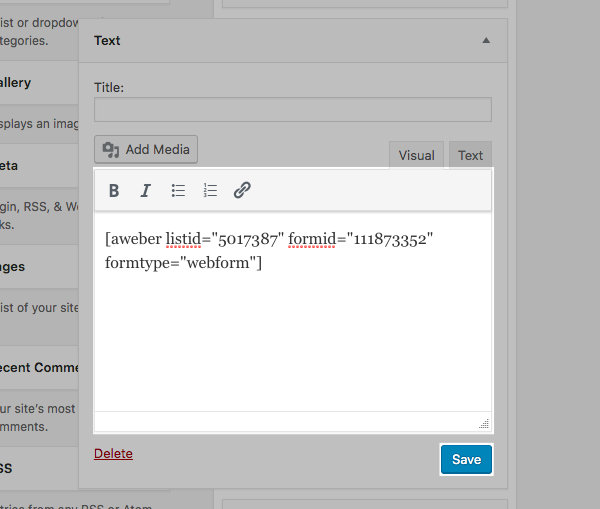Screen dimensions: 600x509
Task: Click the Delete widget link
Action: pos(113,454)
